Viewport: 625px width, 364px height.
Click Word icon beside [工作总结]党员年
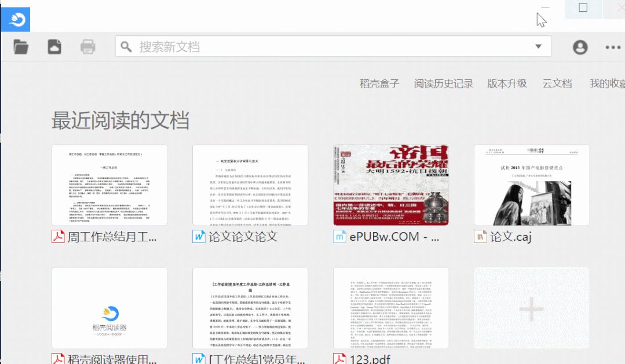pos(199,358)
